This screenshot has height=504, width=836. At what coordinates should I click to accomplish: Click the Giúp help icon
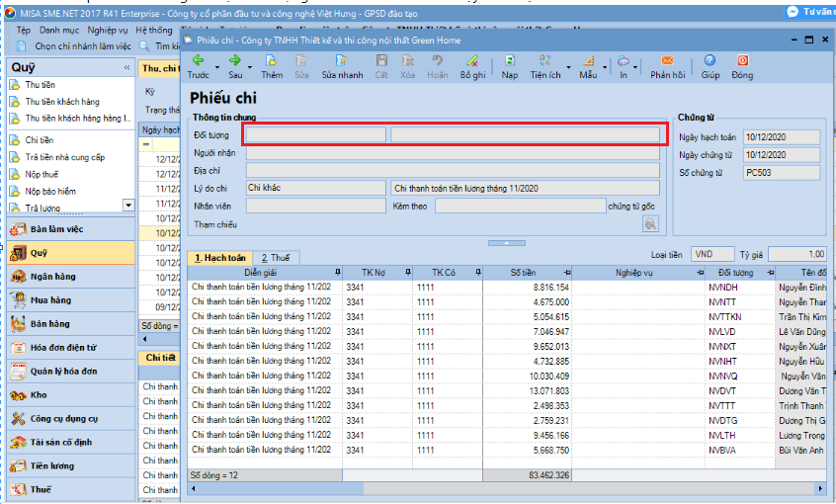coord(711,62)
